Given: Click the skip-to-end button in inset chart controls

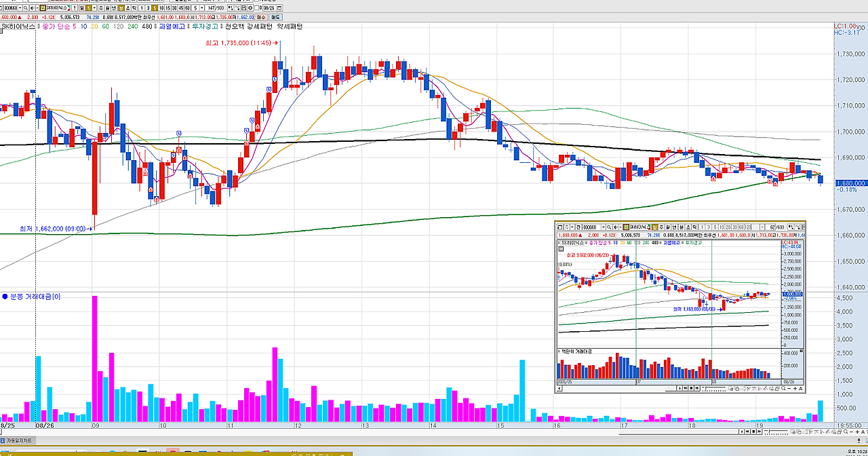Looking at the screenshot, I should coord(697,389).
